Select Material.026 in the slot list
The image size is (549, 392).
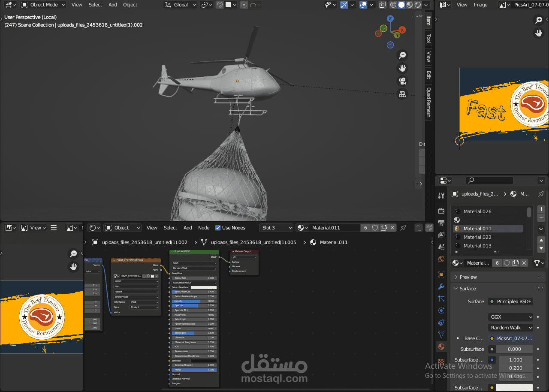pyautogui.click(x=489, y=211)
